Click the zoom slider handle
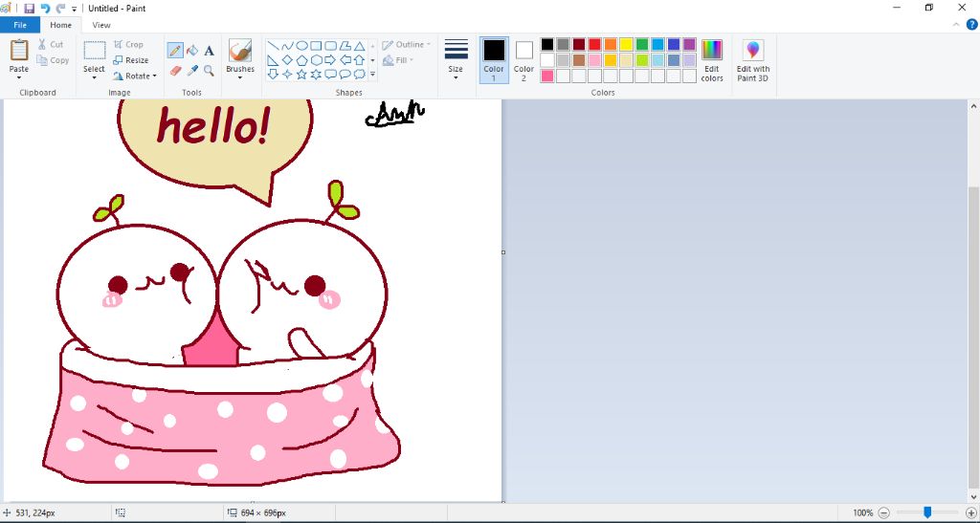Image resolution: width=980 pixels, height=523 pixels. click(x=927, y=512)
